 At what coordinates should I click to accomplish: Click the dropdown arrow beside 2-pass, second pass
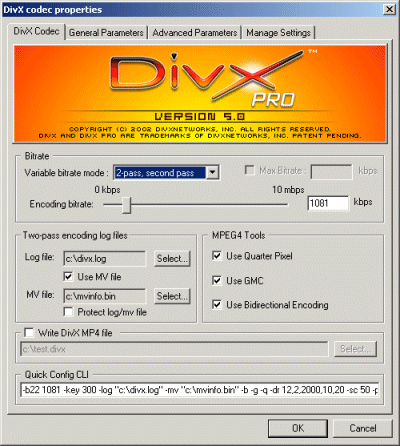click(212, 173)
